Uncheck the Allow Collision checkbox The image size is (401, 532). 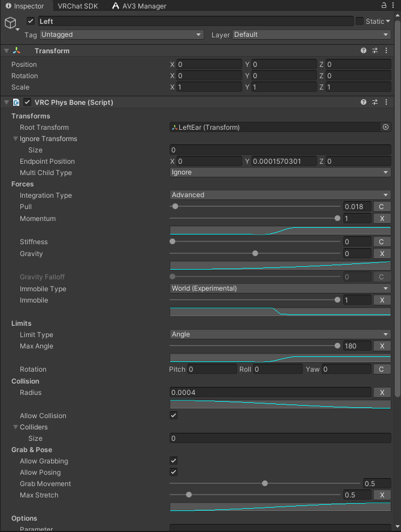pyautogui.click(x=174, y=415)
